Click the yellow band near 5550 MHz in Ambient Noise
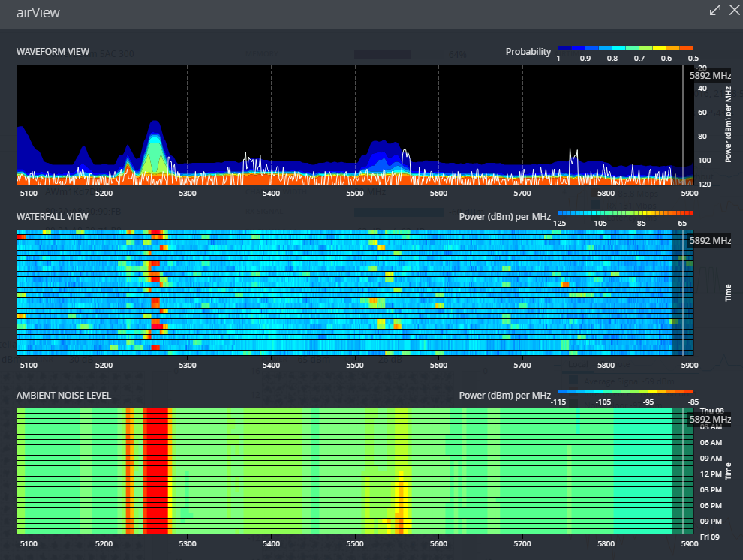The width and height of the screenshot is (743, 560). tap(403, 495)
